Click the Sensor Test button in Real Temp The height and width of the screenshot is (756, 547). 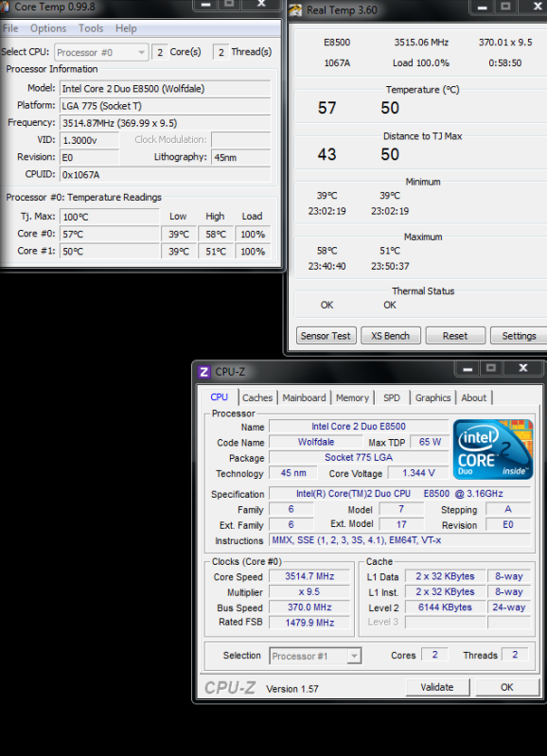tap(326, 336)
